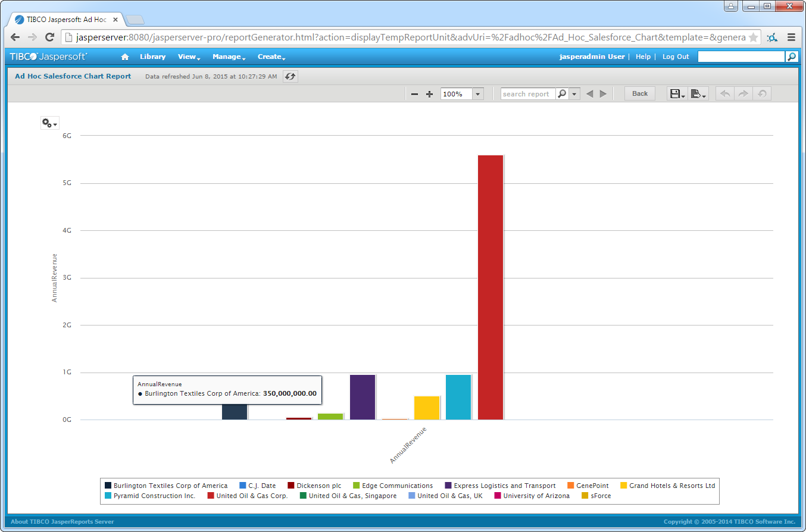Open the Save report menu
Viewport: 806px width, 532px height.
(x=677, y=94)
